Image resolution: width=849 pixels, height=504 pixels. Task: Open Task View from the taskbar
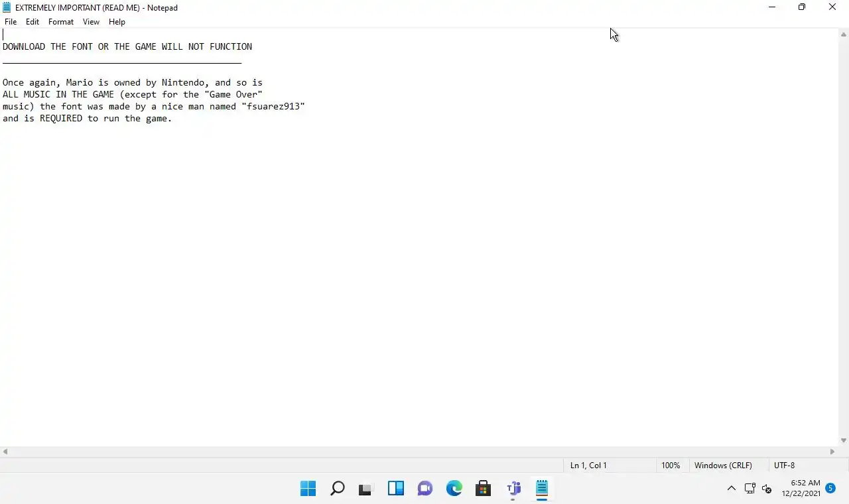[367, 489]
